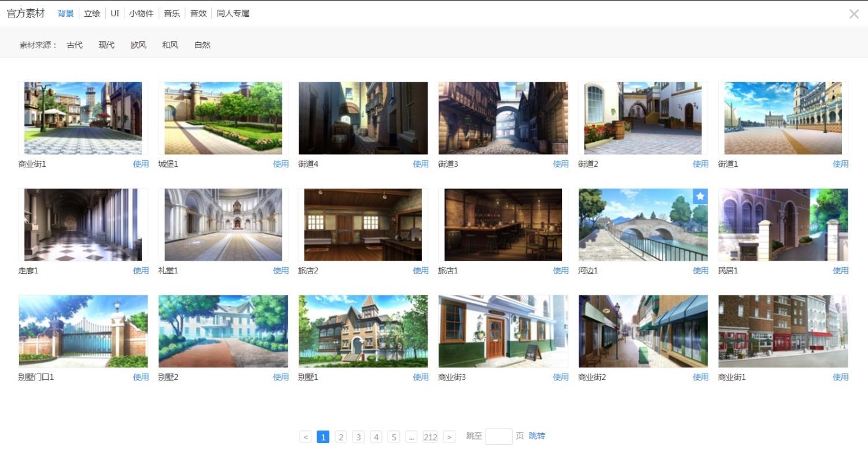868x461 pixels.
Task: Use the 礼堂1 background
Action: pyautogui.click(x=281, y=270)
